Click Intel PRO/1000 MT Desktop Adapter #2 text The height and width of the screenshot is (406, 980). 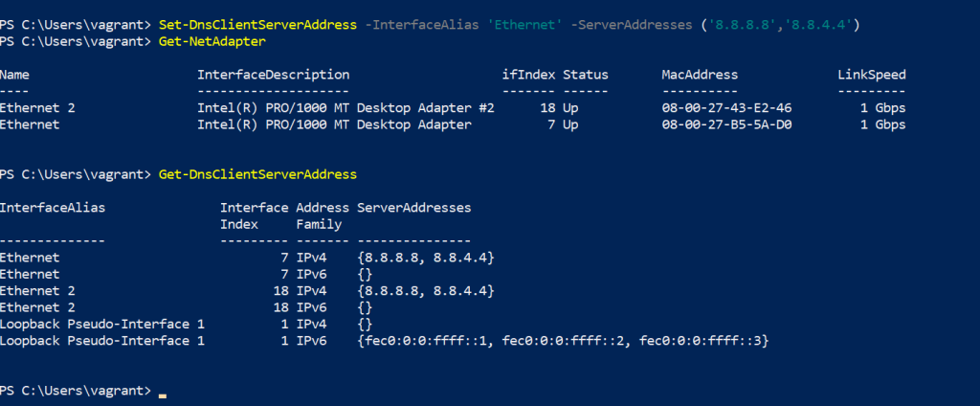[x=345, y=108]
